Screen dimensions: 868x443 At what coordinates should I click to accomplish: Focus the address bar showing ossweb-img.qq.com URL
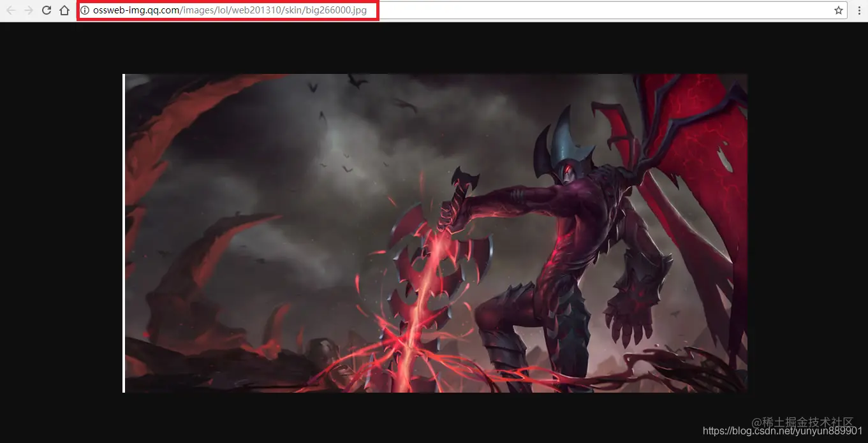tap(462, 10)
